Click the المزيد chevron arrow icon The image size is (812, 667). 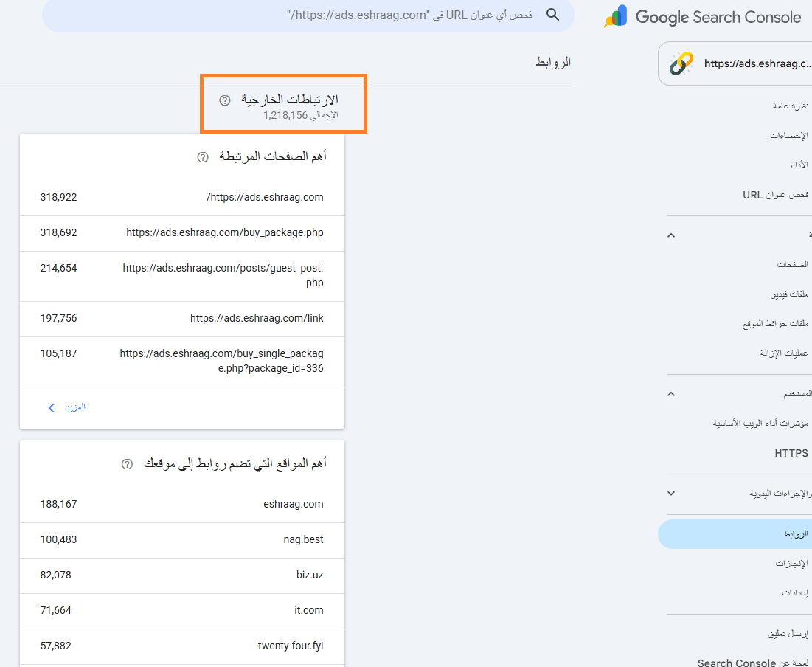[x=51, y=408]
